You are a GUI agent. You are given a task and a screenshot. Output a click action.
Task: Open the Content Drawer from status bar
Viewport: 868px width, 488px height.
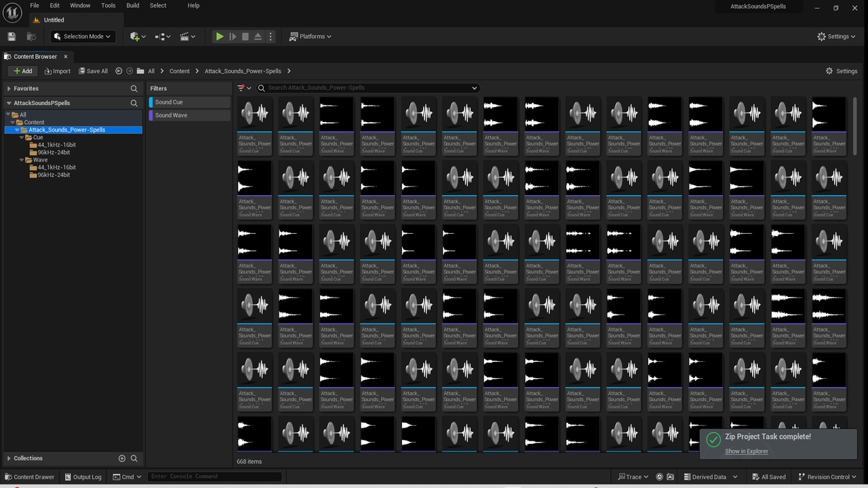point(29,477)
